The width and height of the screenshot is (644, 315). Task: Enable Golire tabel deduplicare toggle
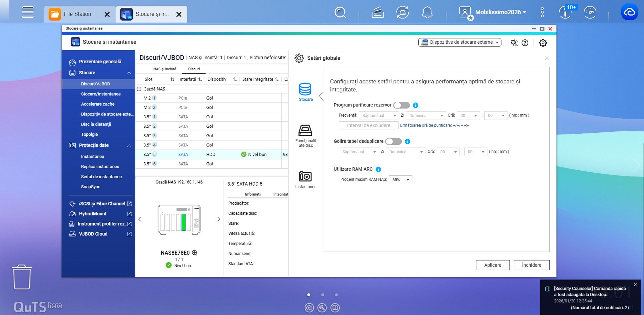[x=393, y=141]
